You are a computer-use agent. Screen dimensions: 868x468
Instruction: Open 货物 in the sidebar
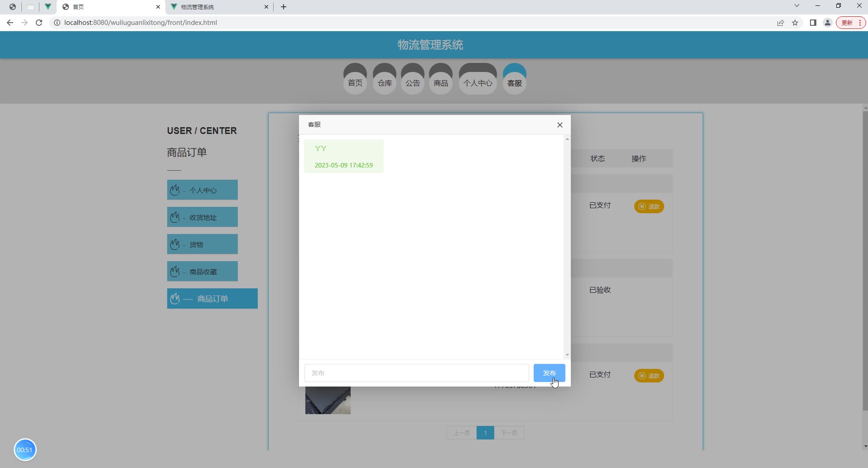[203, 244]
